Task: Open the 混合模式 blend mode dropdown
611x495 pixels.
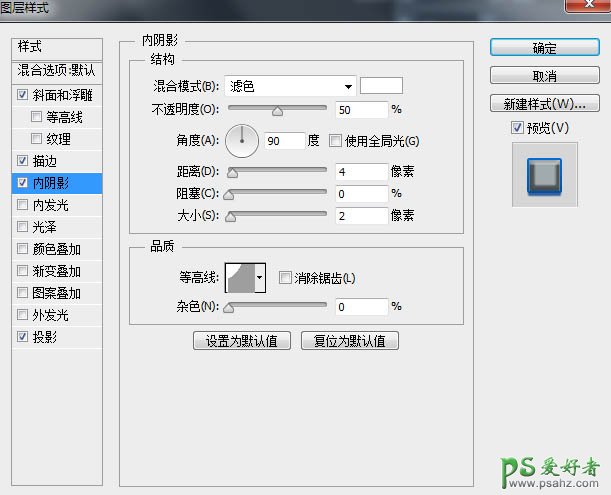Action: pos(290,86)
